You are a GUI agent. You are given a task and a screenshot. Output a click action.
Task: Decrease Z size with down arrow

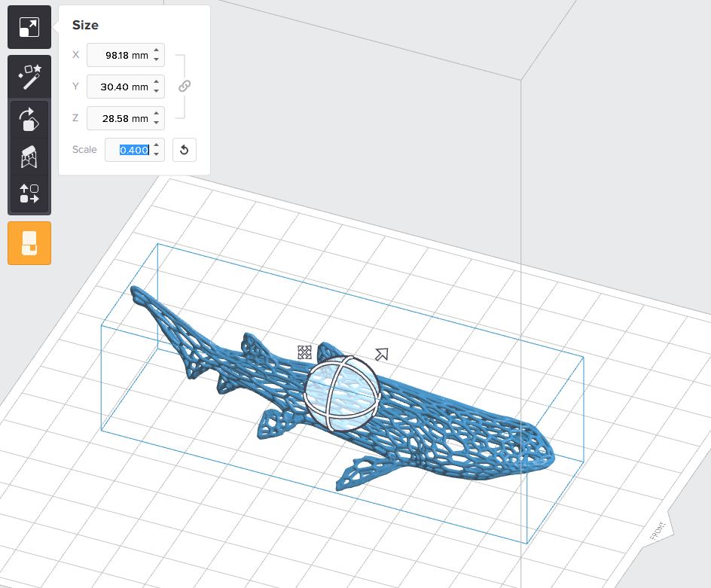coord(157,123)
